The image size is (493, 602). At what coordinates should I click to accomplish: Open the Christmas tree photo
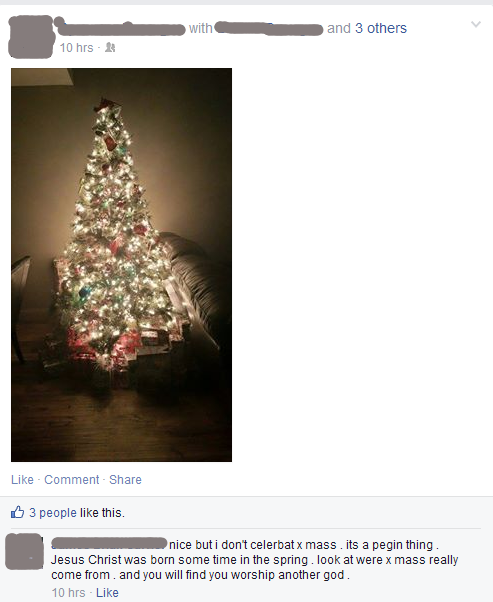pyautogui.click(x=121, y=265)
